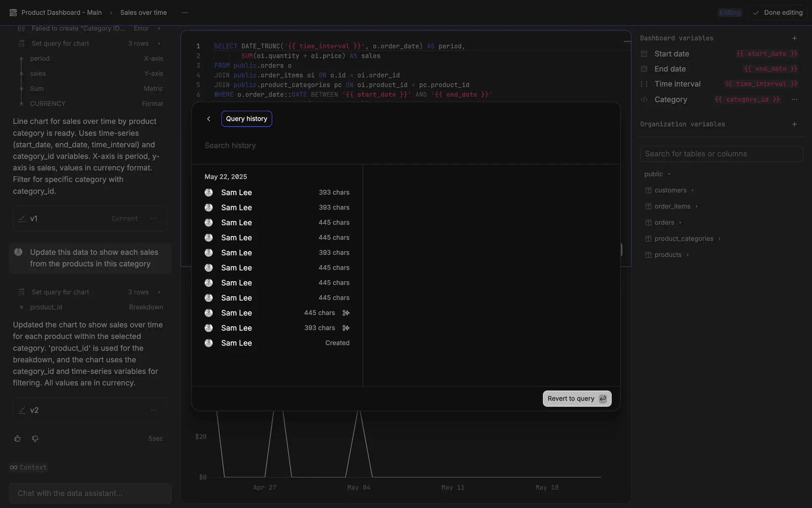Viewport: 812px width, 508px height.
Task: Select the first 393 chars history entry
Action: click(277, 193)
